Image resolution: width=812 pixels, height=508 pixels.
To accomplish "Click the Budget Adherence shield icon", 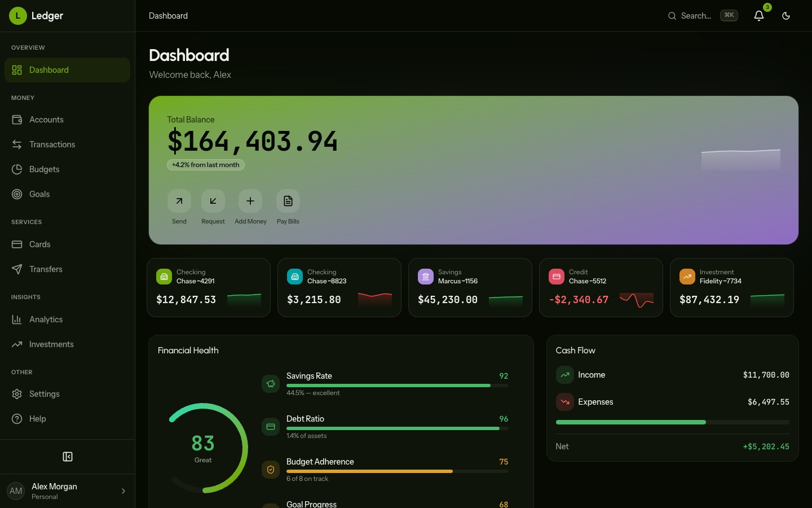I will point(271,470).
